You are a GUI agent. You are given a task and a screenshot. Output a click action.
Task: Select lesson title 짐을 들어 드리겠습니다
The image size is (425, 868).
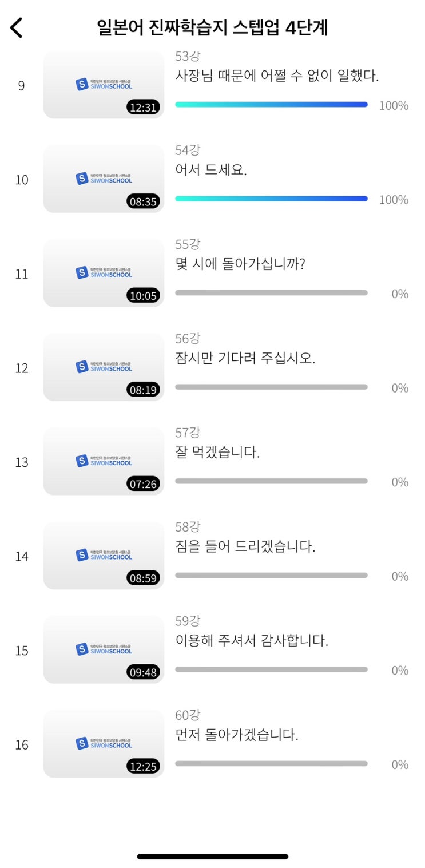click(x=245, y=546)
